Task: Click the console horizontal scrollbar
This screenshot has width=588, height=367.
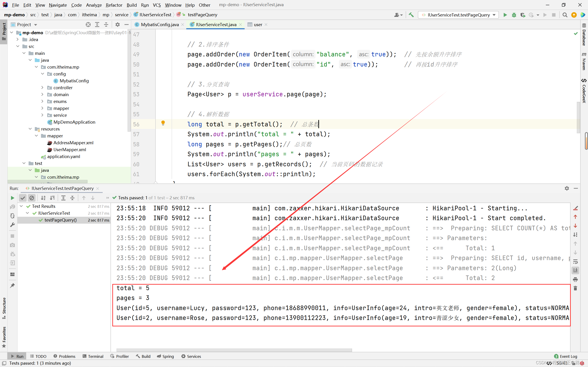Action: tap(234, 350)
